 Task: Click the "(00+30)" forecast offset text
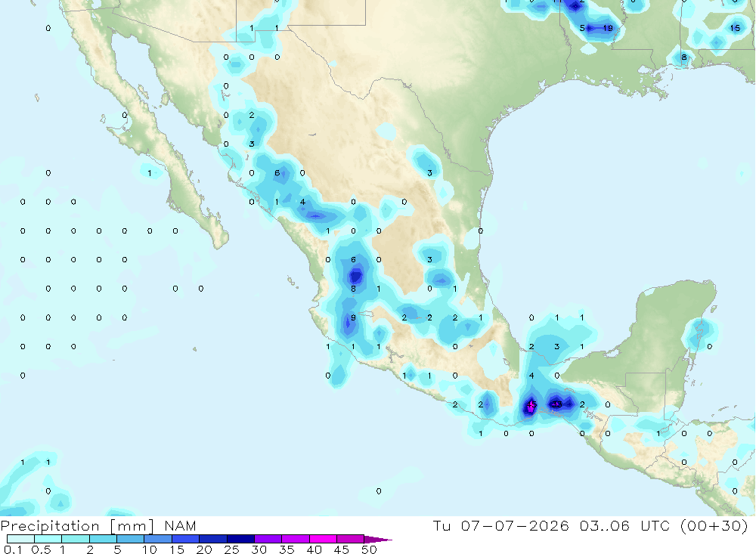[x=714, y=525]
